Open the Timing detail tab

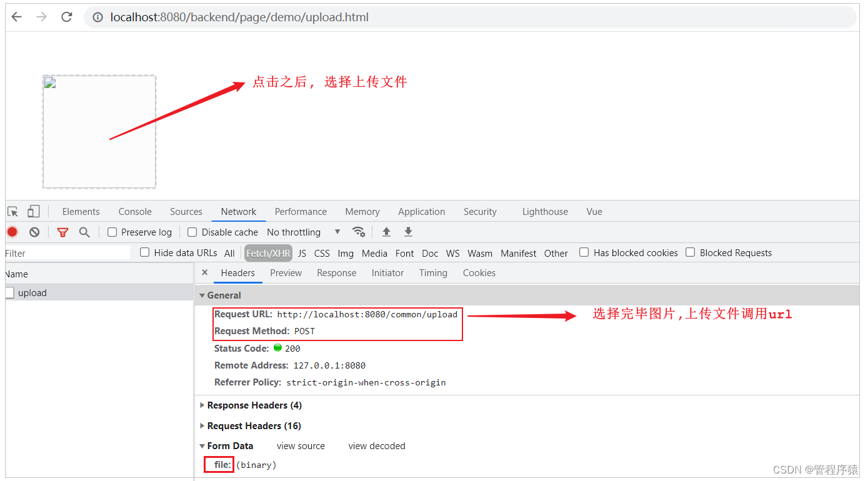pyautogui.click(x=434, y=273)
